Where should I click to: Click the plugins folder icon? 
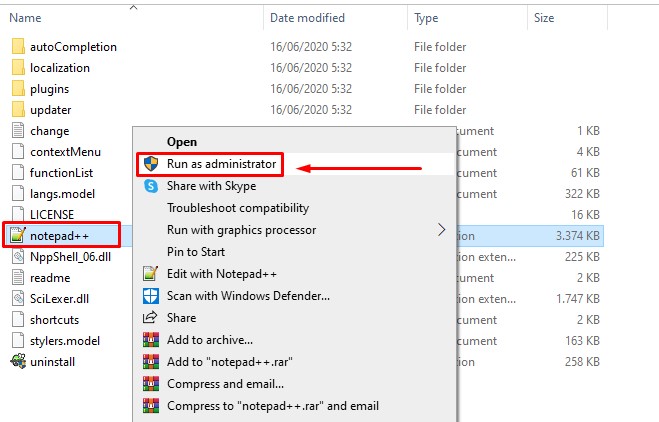(x=18, y=88)
